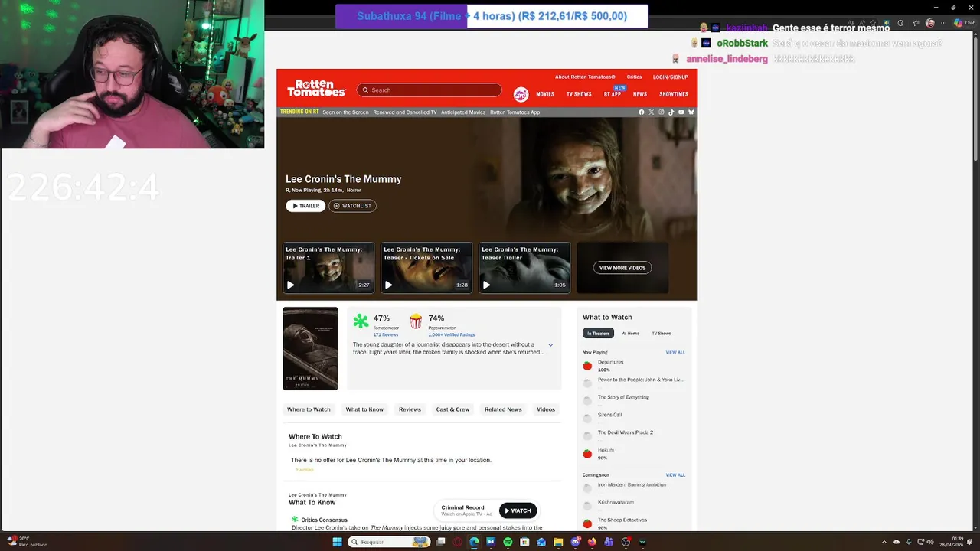Click VIEW MORE VIDEOS button
Image resolution: width=980 pixels, height=551 pixels.
point(622,268)
